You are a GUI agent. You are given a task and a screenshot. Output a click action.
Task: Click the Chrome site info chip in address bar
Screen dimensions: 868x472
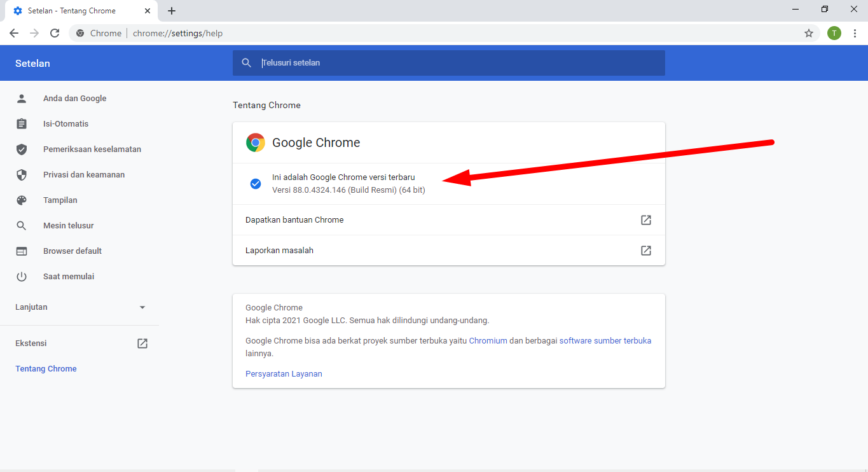coord(99,33)
